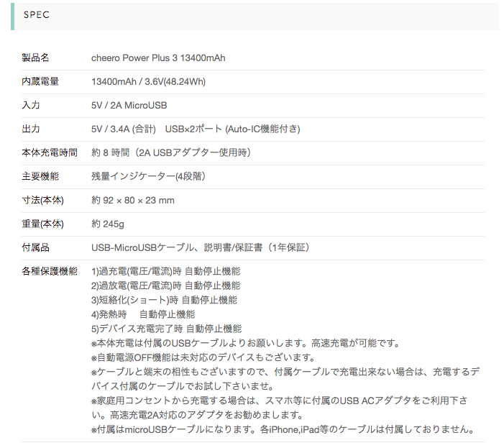Click note ※家庭用コンセントから充電する場合
This screenshot has height=448, width=504.
click(280, 408)
